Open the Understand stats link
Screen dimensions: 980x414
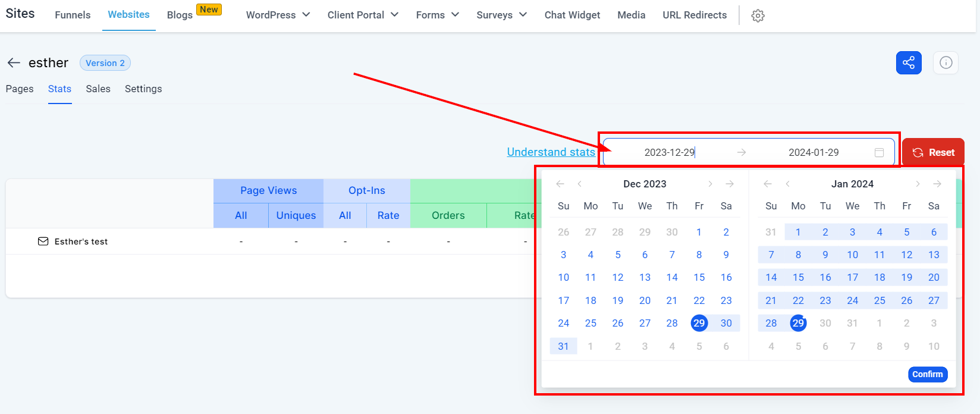(x=551, y=152)
